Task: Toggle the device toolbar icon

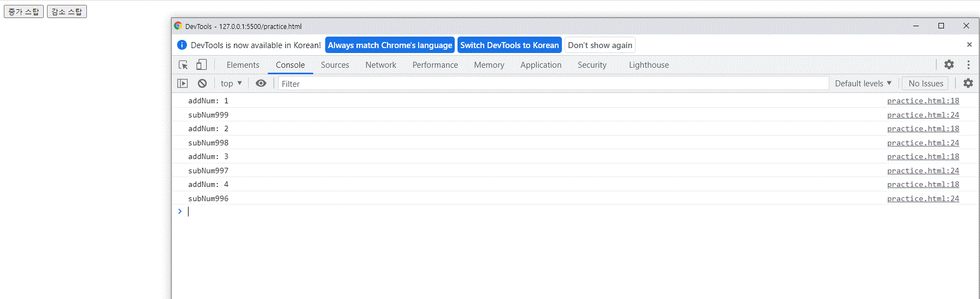Action: coord(202,65)
